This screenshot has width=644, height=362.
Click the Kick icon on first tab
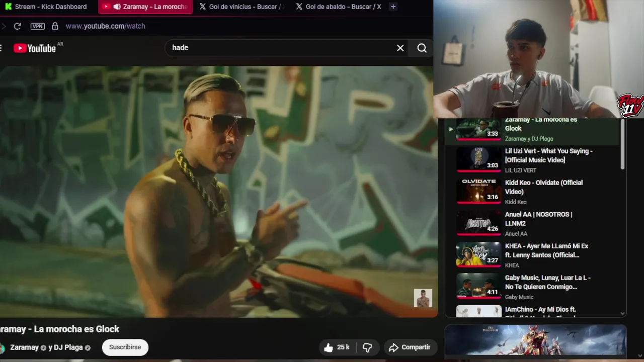click(x=8, y=7)
